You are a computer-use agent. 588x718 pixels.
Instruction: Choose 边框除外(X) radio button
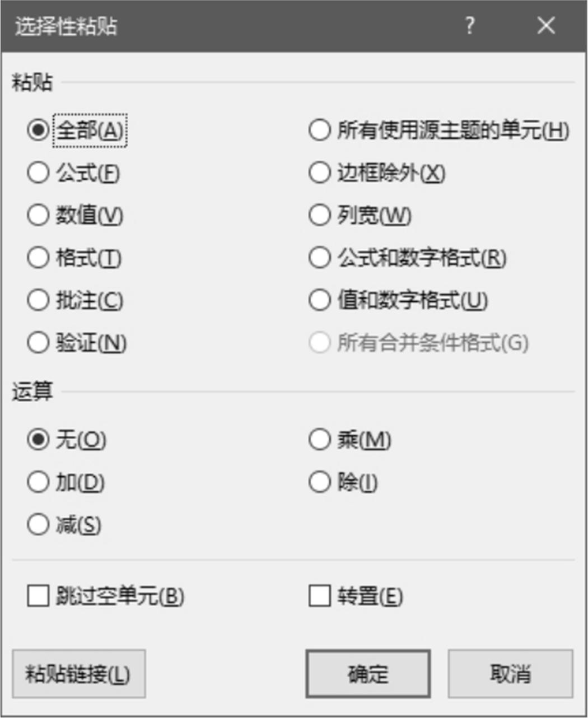[x=319, y=172]
